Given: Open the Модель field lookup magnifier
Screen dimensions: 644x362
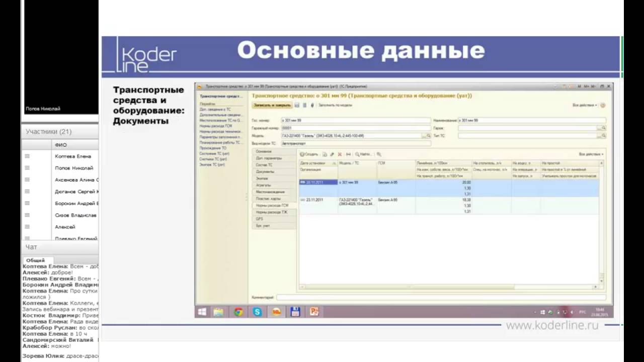Looking at the screenshot, I should tap(429, 136).
